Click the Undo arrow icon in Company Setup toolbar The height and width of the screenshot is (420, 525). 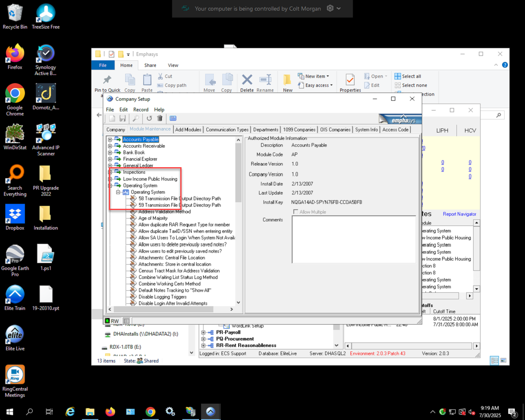click(x=149, y=118)
